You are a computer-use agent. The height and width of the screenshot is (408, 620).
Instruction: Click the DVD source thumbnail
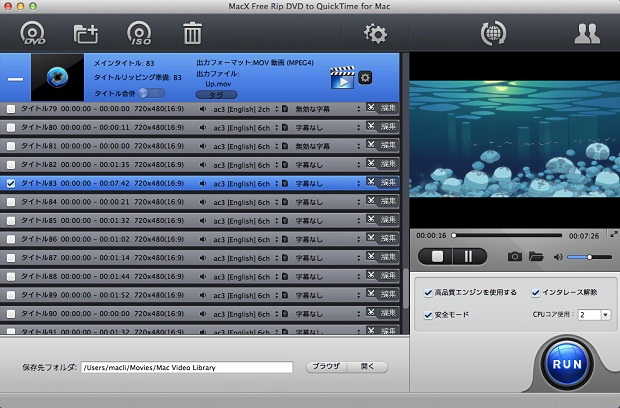coord(57,77)
